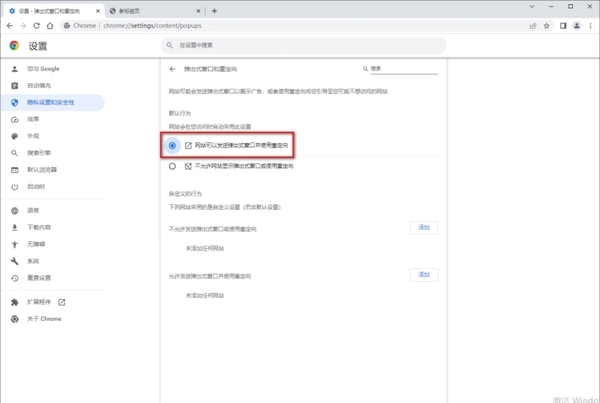Go back using the arrow beside 弹出式窗口和重定向

[172, 69]
